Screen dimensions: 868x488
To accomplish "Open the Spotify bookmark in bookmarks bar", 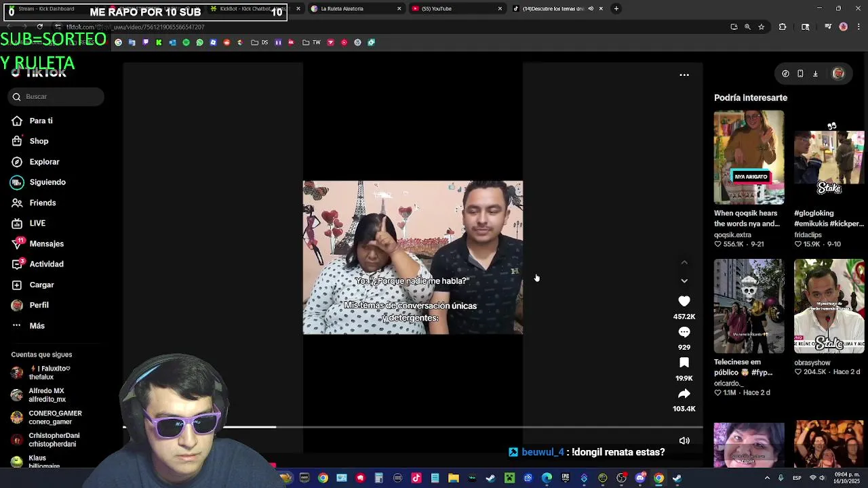I will tap(186, 43).
